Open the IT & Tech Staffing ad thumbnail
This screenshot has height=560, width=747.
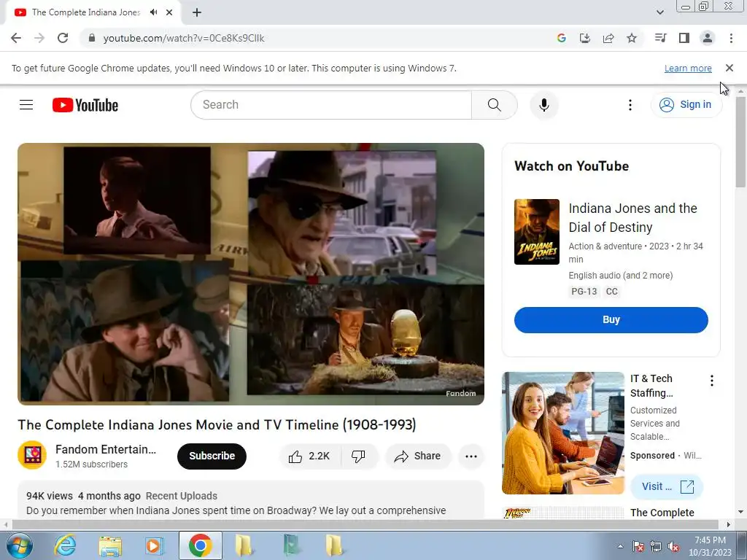[563, 433]
